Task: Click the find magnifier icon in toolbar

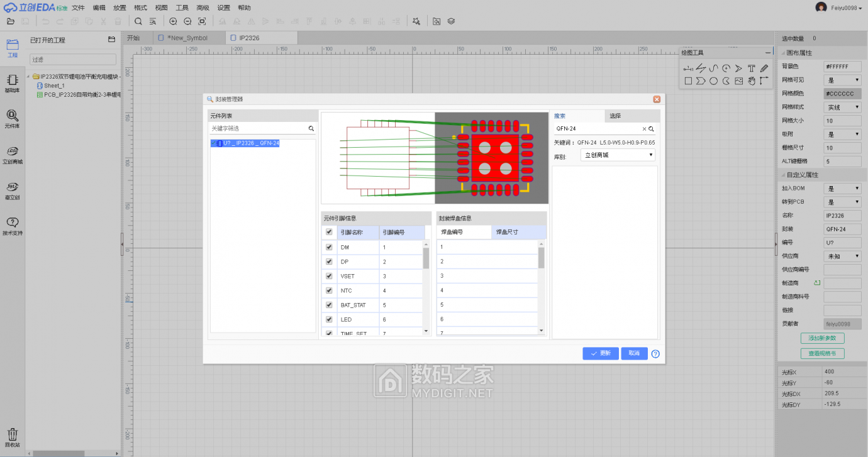Action: click(138, 21)
